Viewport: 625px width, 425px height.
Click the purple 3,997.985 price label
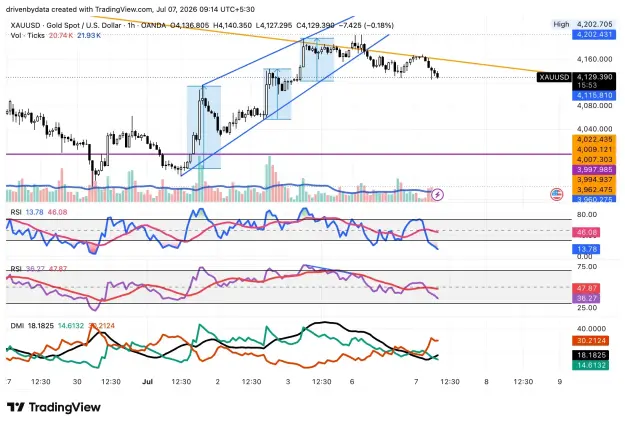tap(594, 169)
